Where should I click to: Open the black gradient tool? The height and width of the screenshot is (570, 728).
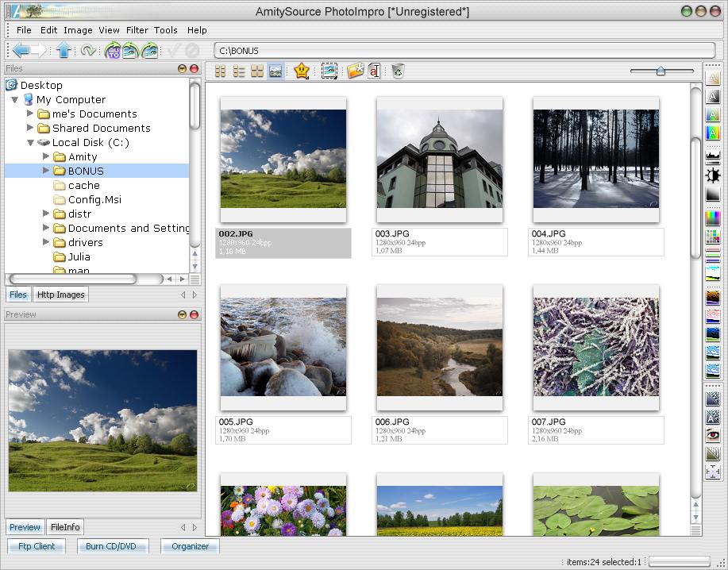(713, 194)
